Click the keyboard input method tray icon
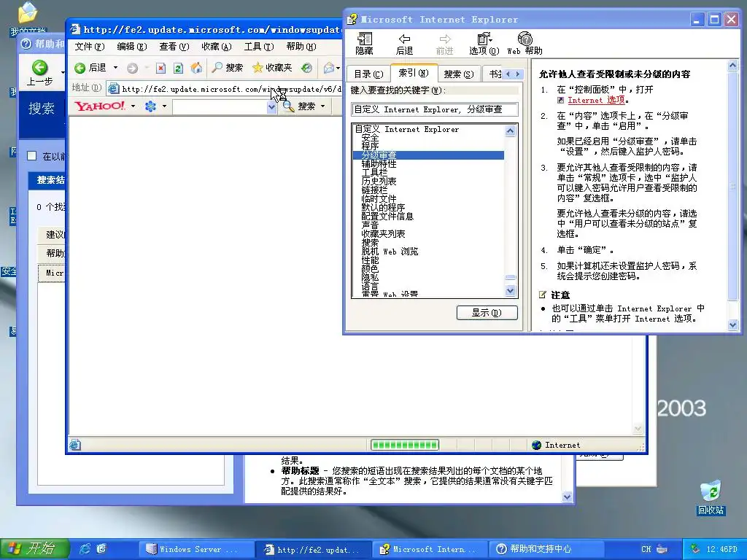The image size is (747, 560). [x=662, y=549]
